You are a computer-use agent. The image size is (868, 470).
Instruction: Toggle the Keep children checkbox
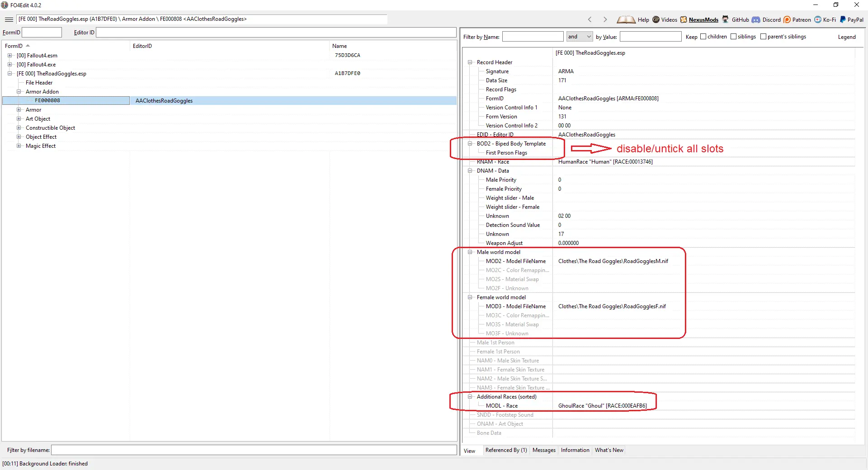click(703, 37)
